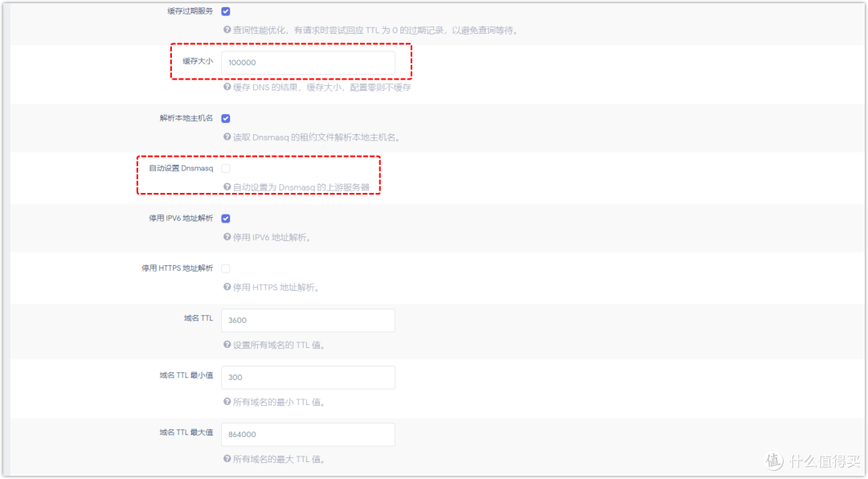The width and height of the screenshot is (868, 479).
Task: Select the 域名 TTL value field showing 3600
Action: (x=308, y=320)
